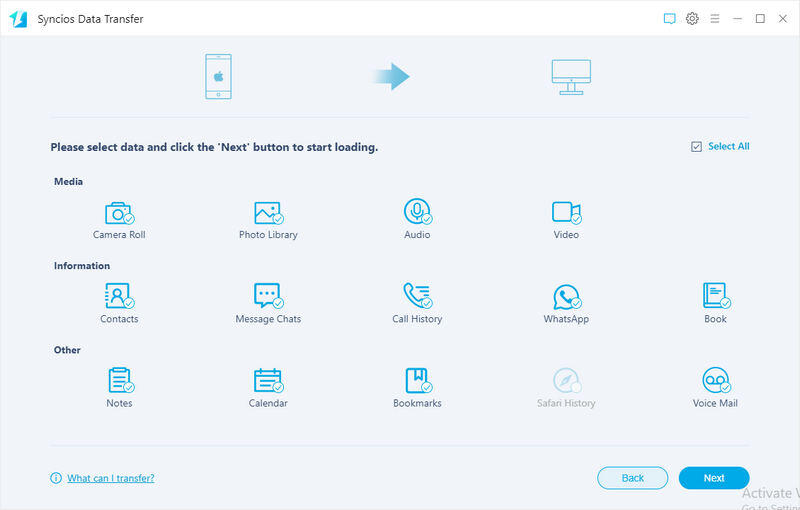Choose the WhatsApp icon
Image resolution: width=800 pixels, height=510 pixels.
(x=566, y=297)
